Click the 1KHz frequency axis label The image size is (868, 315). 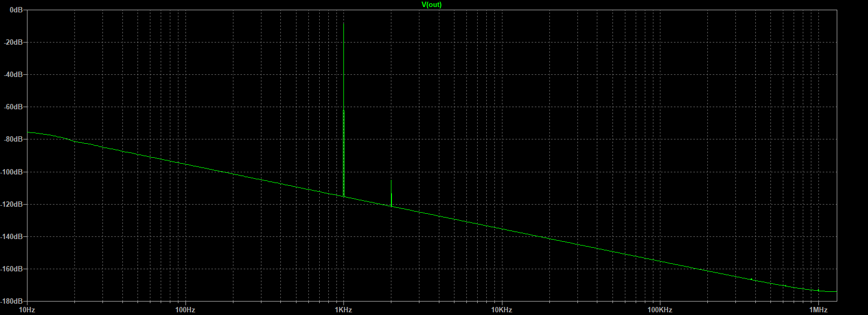click(343, 310)
